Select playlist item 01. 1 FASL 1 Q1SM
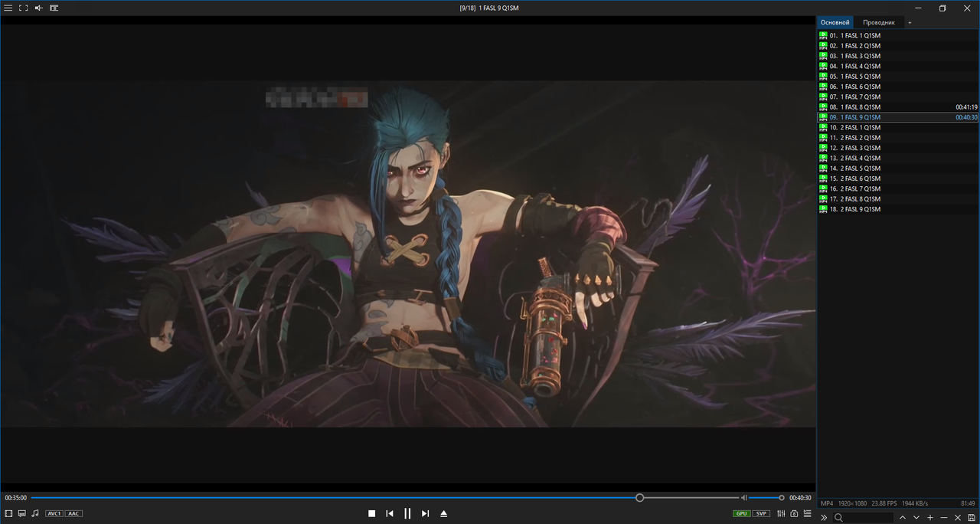Viewport: 980px width, 524px height. (898, 35)
